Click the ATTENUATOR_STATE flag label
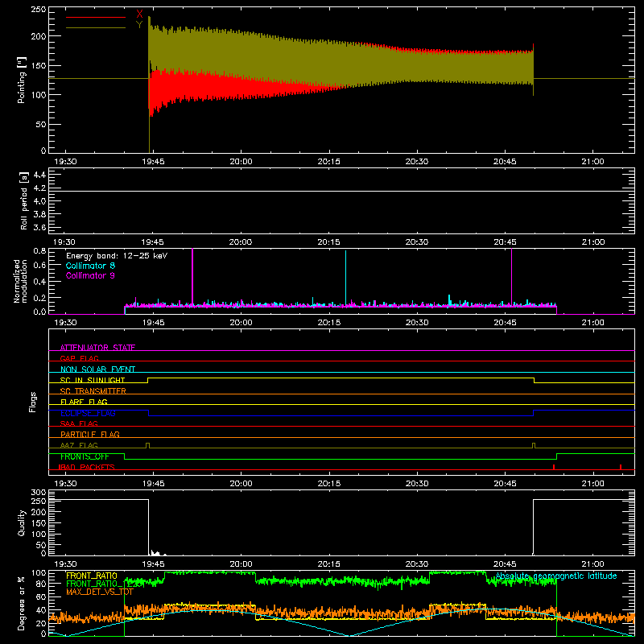 [97, 348]
